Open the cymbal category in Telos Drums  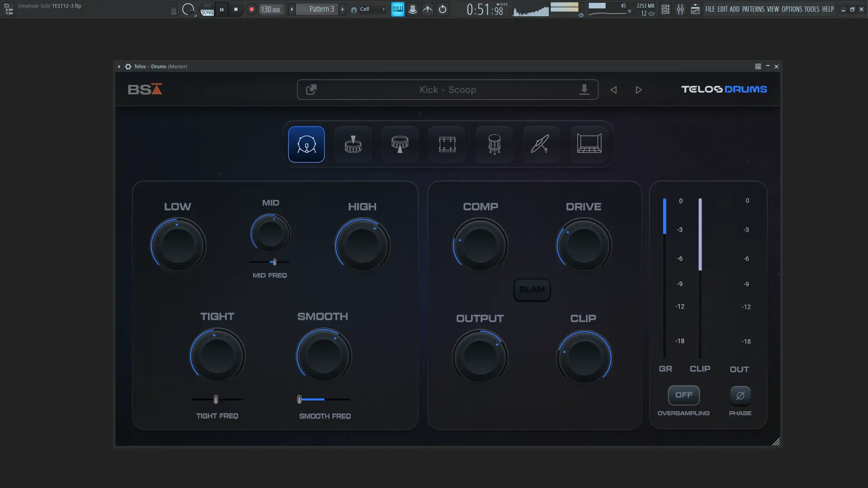click(541, 144)
